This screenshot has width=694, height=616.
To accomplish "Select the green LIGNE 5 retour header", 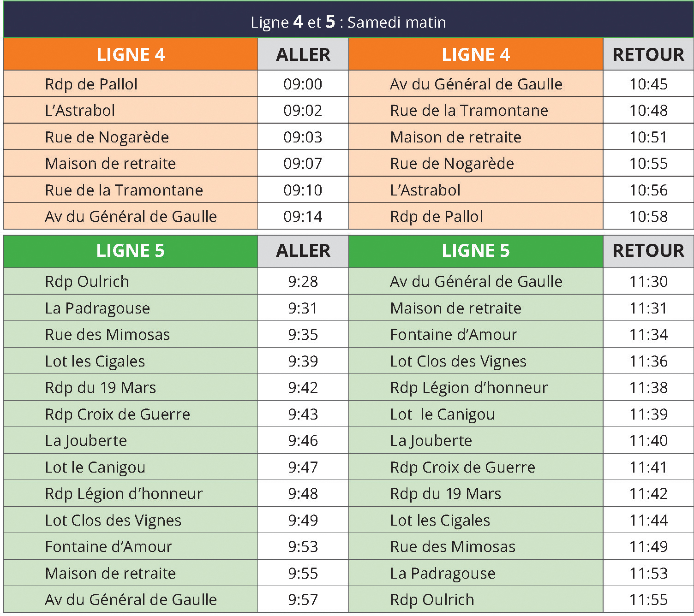I will tap(475, 251).
